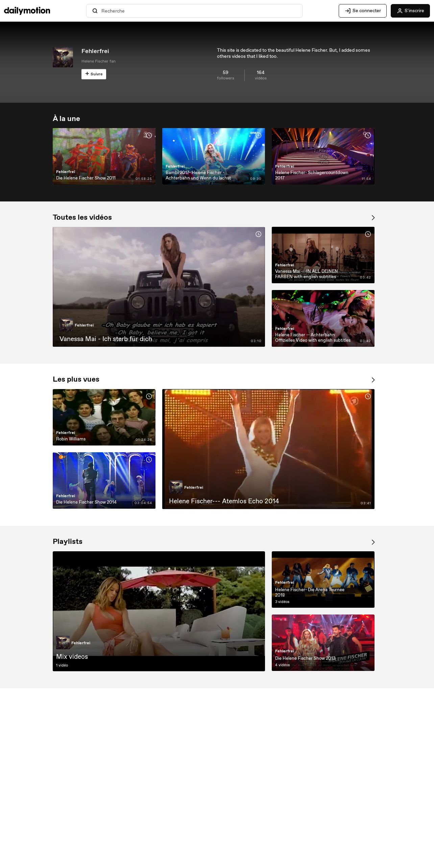
Task: Add Robin Williams video to watch later
Action: (x=149, y=396)
